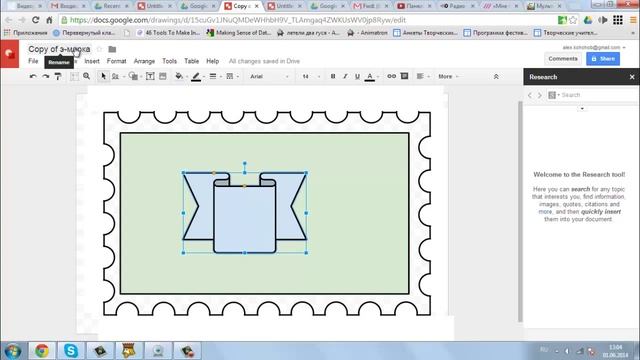Click the Zoom magnifier tool
640x360 pixels.
click(87, 76)
